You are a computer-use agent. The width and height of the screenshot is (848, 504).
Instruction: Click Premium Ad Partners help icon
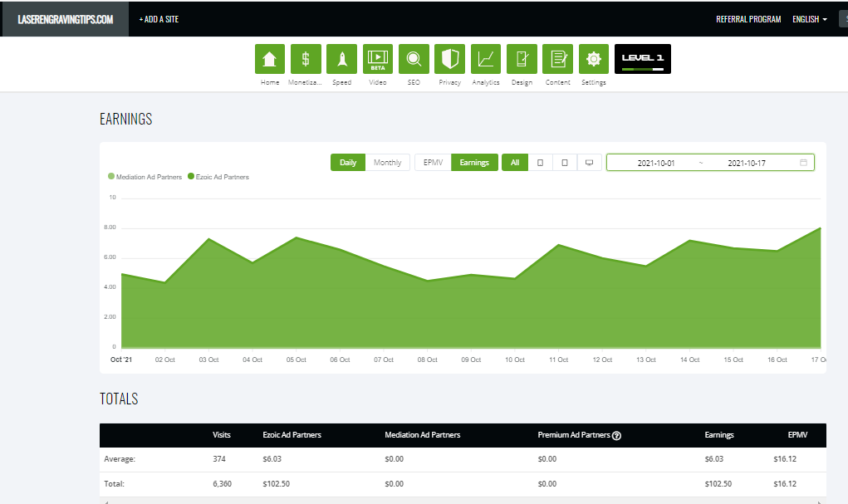[x=616, y=435]
